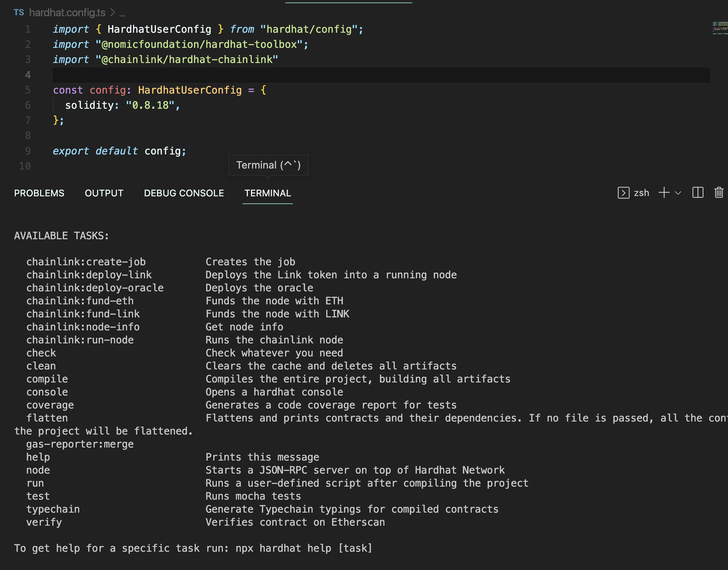Click the code minimap preview
This screenshot has height=570, width=728.
(x=720, y=28)
